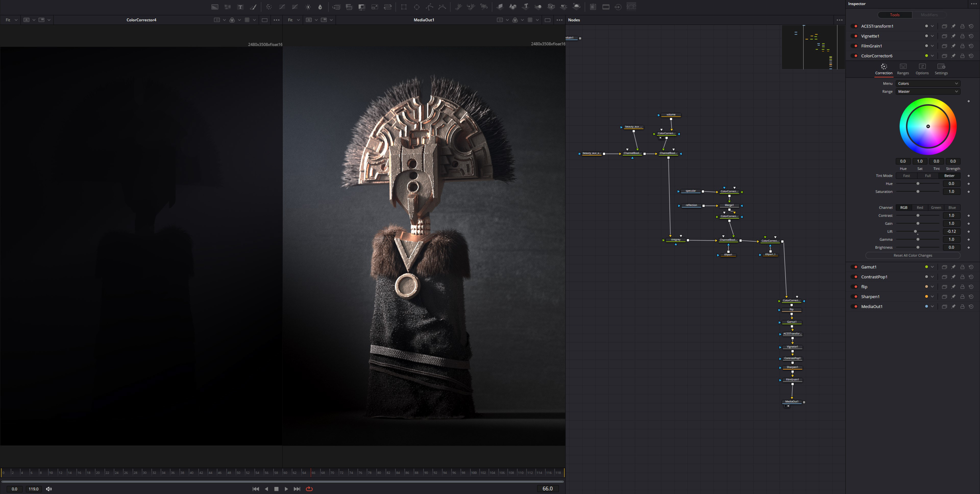Click the Lift slider handle
Viewport: 980px width, 494px height.
[x=915, y=232]
